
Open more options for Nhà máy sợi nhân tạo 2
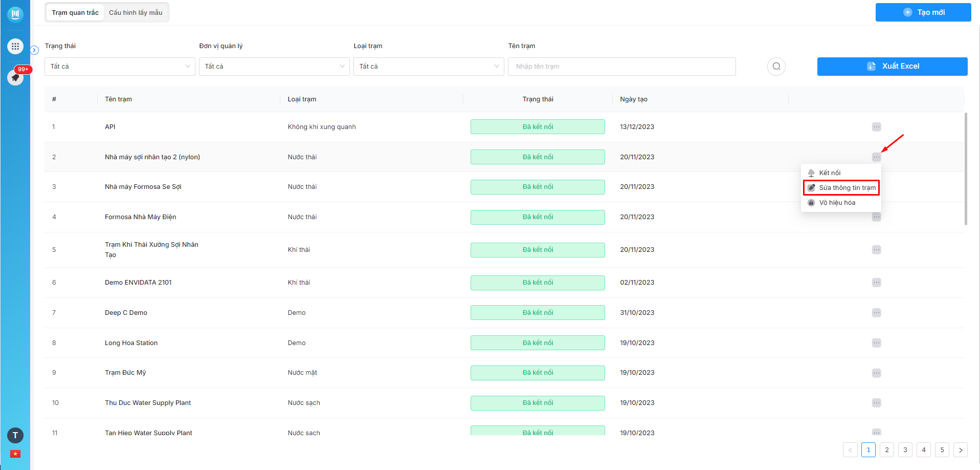877,157
